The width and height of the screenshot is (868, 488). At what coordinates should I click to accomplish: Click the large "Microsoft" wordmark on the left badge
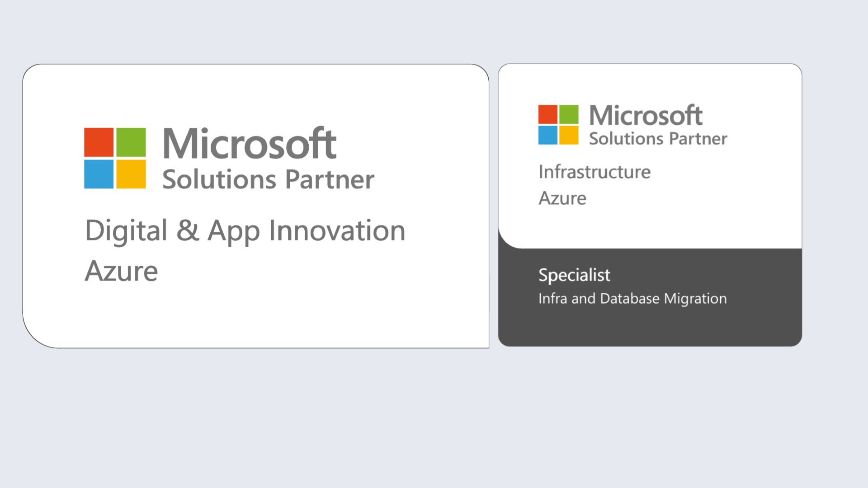pyautogui.click(x=249, y=144)
